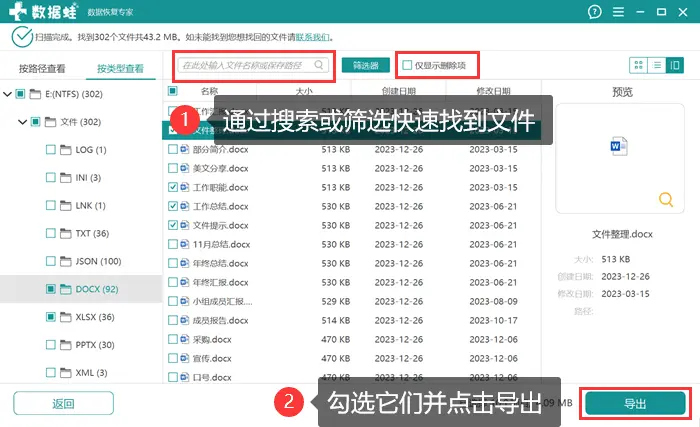The height and width of the screenshot is (427, 700).
Task: Click file icon of 年终总结.docx
Action: (x=185, y=263)
